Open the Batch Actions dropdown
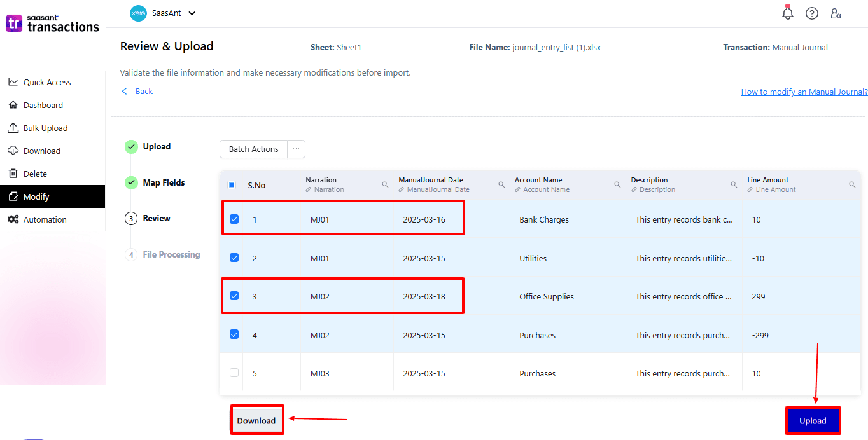 253,149
